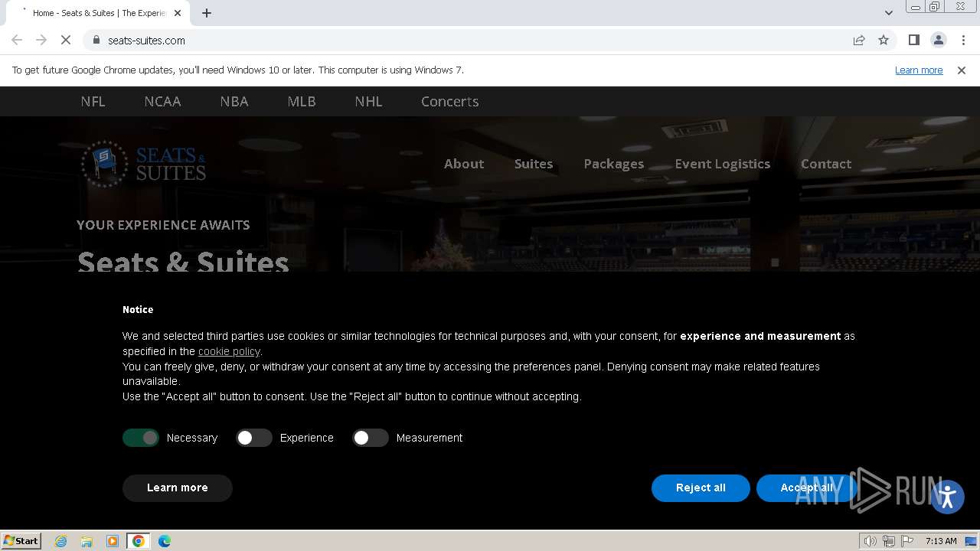Click the forward navigation arrow
Screen dimensions: 980x551
click(x=41, y=41)
